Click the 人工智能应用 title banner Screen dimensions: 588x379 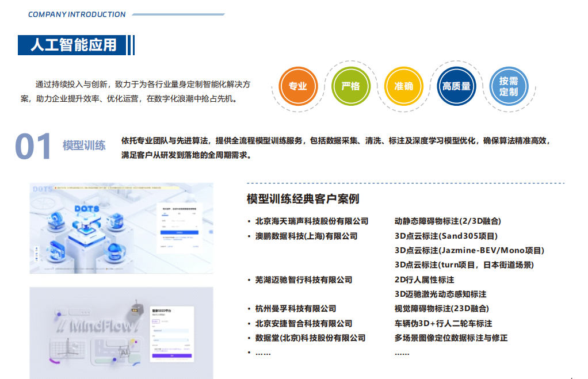(72, 45)
